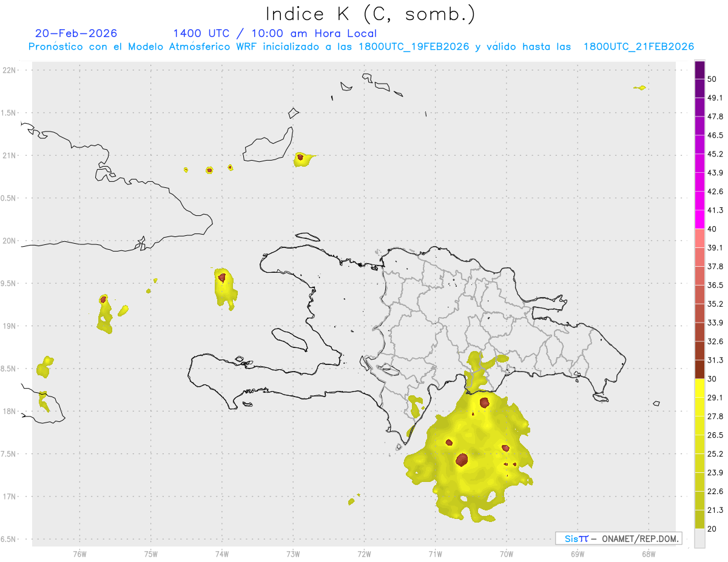Click the WRF forecast description line
Screen dimensions: 728x562
click(x=361, y=47)
